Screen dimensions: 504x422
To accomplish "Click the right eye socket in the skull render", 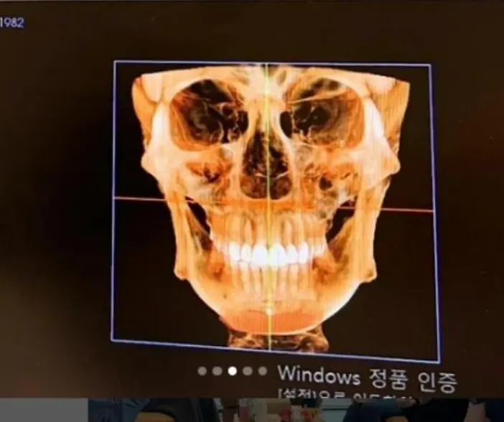I will pyautogui.click(x=322, y=115).
